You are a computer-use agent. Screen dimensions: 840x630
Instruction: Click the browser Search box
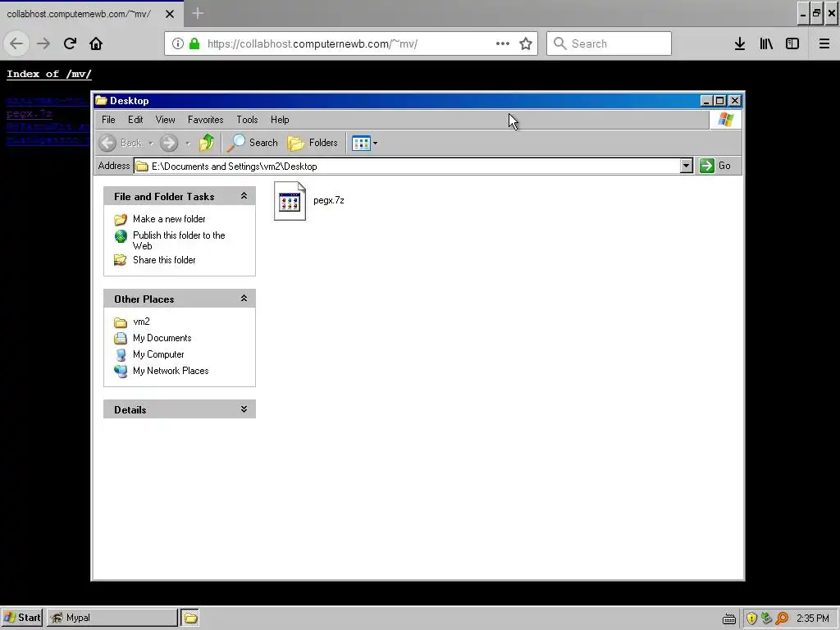click(609, 43)
